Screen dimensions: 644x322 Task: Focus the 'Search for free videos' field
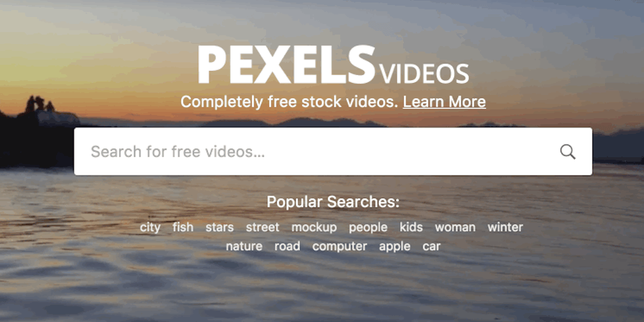click(x=333, y=152)
